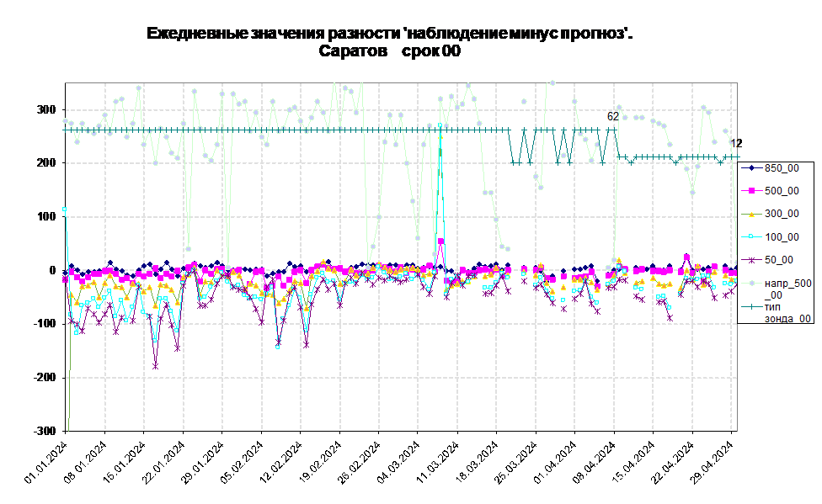The height and width of the screenshot is (504, 822).
Task: Click the 500_00 magenta square marker in legend
Action: click(751, 191)
